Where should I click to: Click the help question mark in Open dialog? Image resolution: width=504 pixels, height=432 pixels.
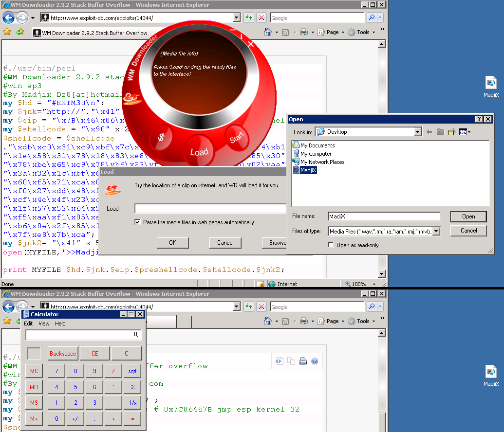coord(479,119)
